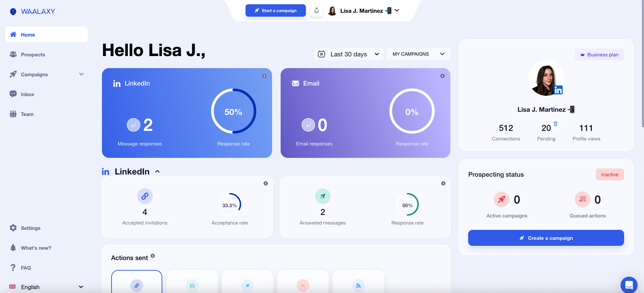This screenshot has height=293, width=644.
Task: Click info icon on Accepted invitations panel
Action: (x=266, y=183)
